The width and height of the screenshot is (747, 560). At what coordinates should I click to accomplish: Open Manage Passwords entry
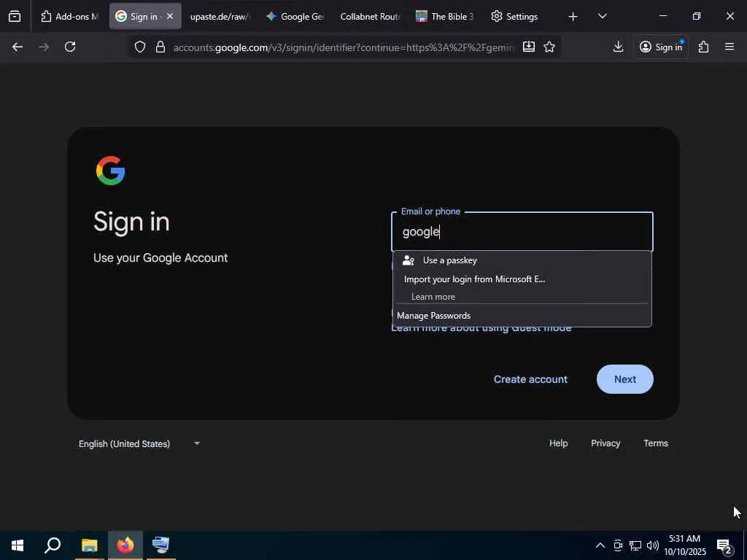pos(522,316)
